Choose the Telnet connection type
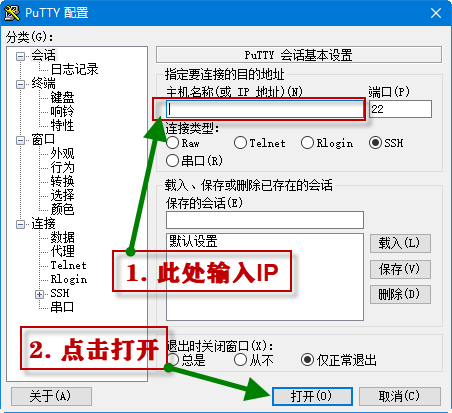 pos(240,143)
